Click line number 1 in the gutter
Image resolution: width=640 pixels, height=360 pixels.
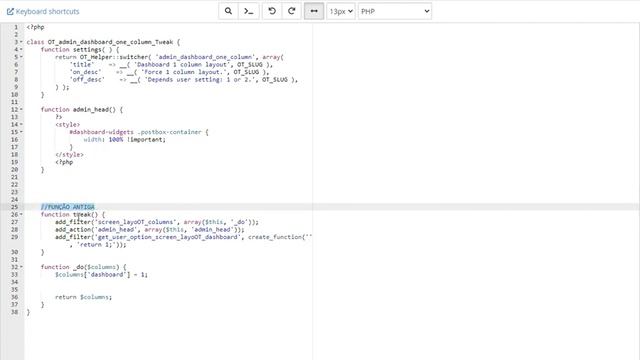click(16, 27)
